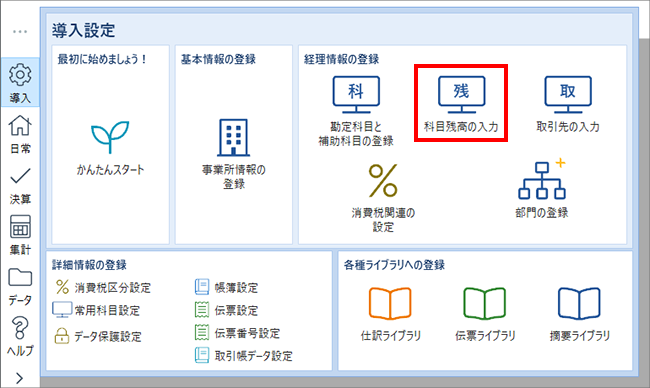Open the 帳簿設定 link
Viewport: 650px width, 388px height.
click(236, 288)
